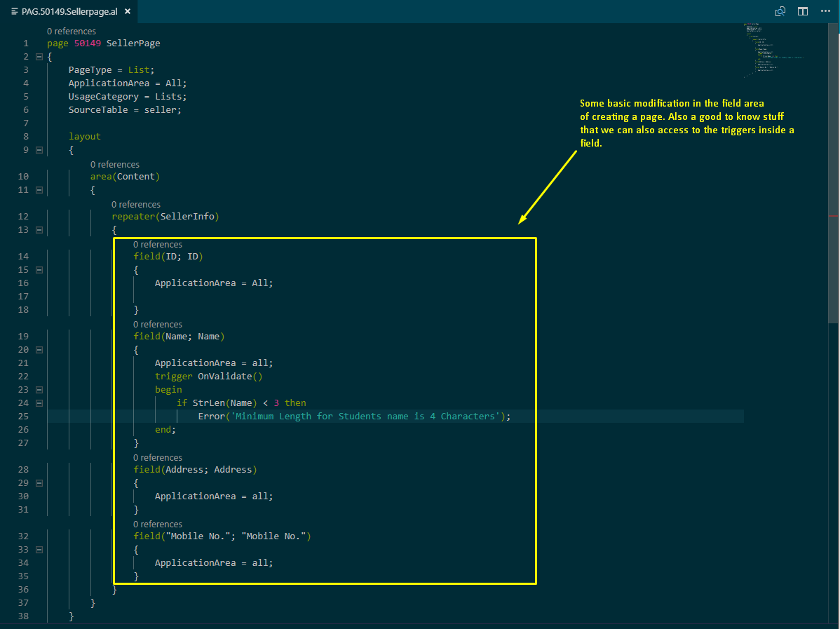This screenshot has width=840, height=629.
Task: Split the editor to the right
Action: 803,11
